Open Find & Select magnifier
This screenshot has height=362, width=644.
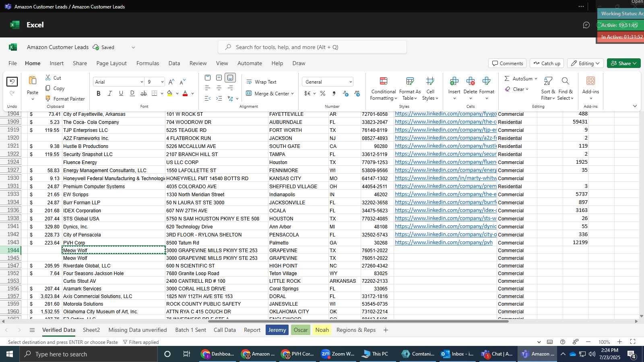(x=565, y=88)
